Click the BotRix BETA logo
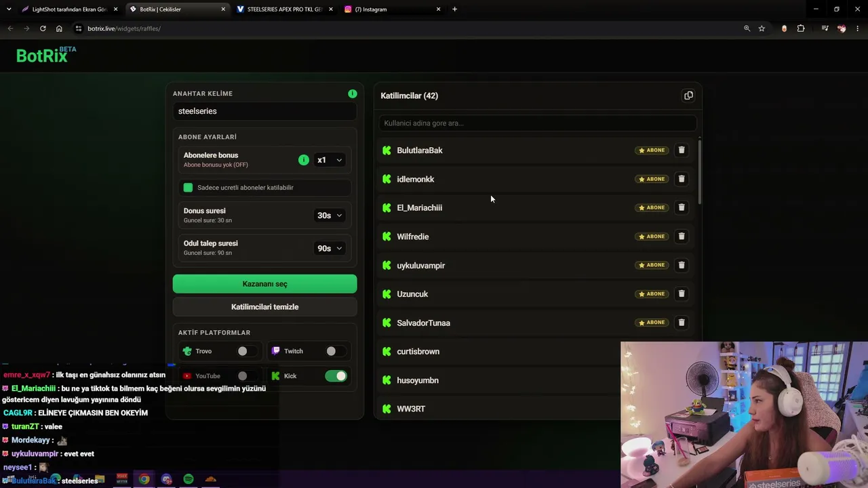The height and width of the screenshot is (488, 868). pos(46,55)
